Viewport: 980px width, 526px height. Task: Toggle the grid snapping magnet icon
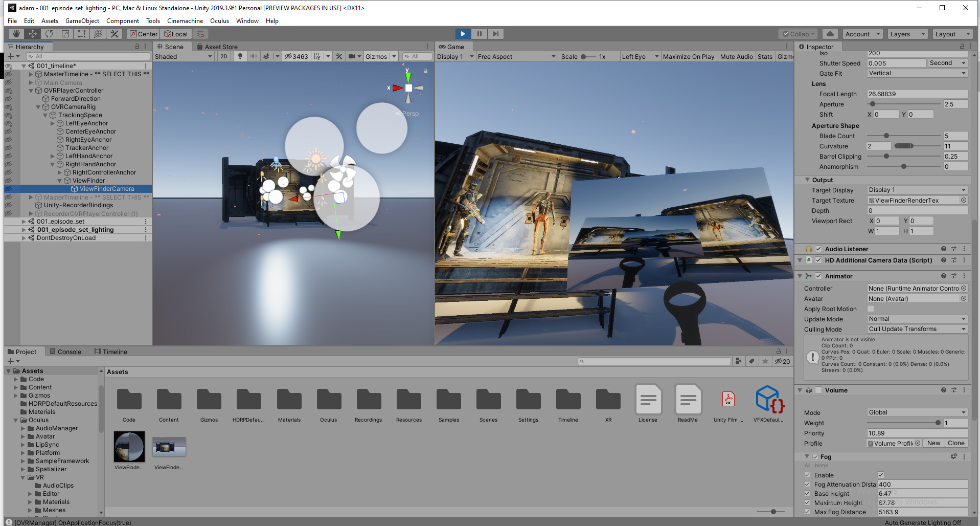pos(200,34)
